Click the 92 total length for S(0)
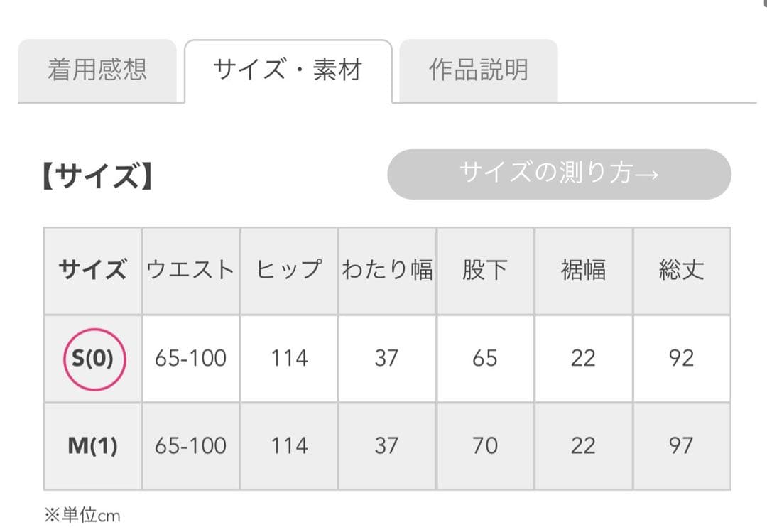 pyautogui.click(x=682, y=358)
